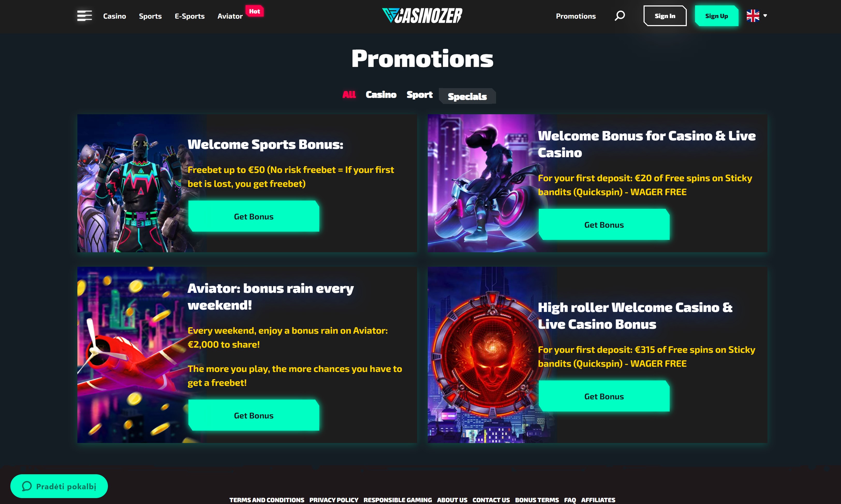The width and height of the screenshot is (841, 504).
Task: Open the Promotions link in header
Action: tap(576, 16)
